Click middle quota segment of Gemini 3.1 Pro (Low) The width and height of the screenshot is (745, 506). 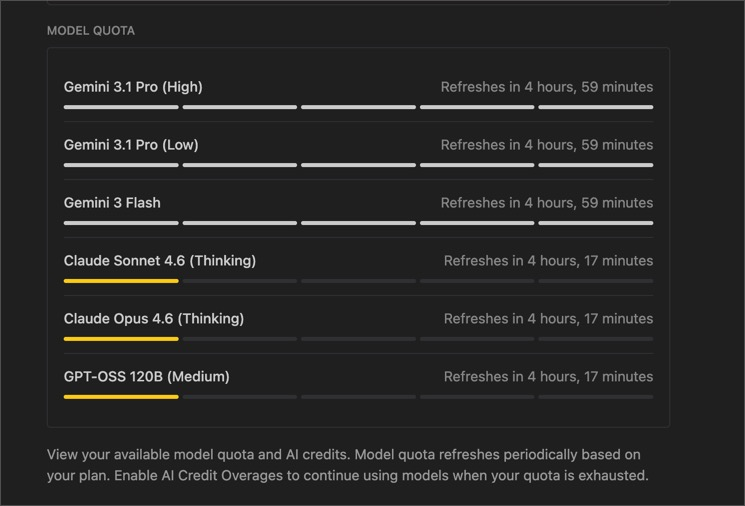click(358, 165)
